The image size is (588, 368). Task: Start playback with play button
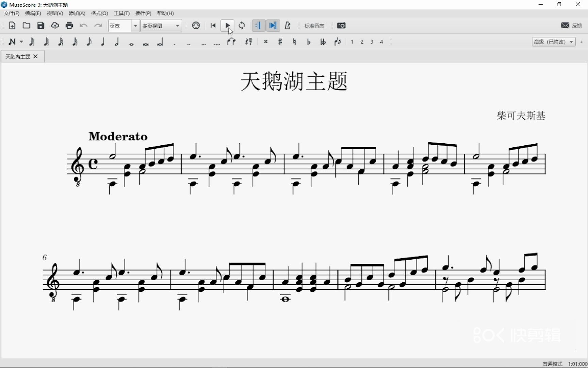tap(227, 26)
